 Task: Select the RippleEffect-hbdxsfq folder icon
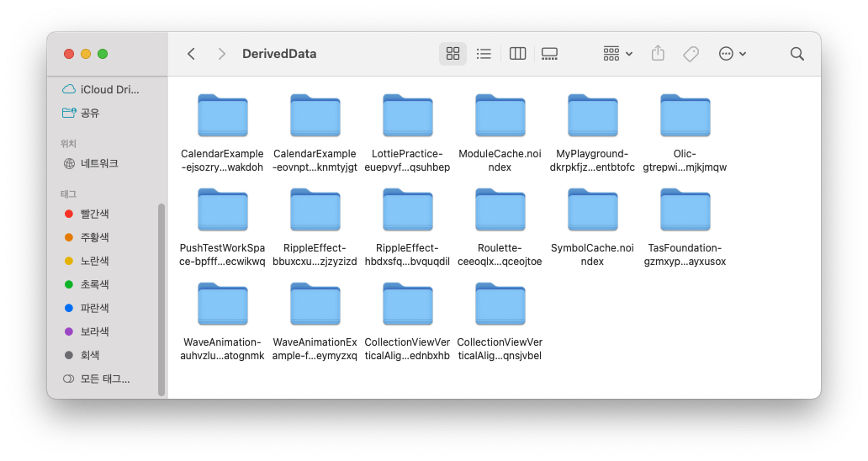click(x=407, y=209)
